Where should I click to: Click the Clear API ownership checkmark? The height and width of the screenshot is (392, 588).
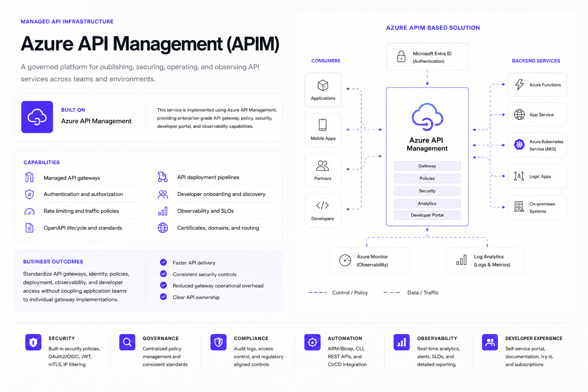(163, 297)
